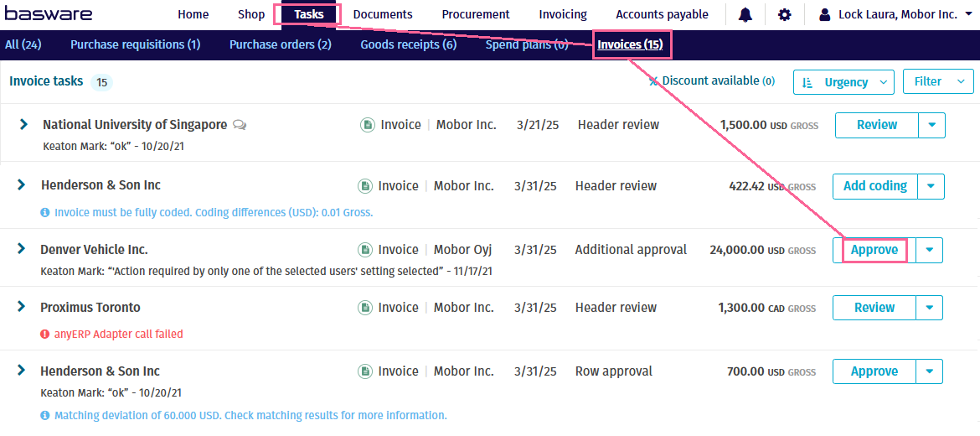Image resolution: width=980 pixels, height=436 pixels.
Task: Click the Invoice must be fully coded message
Action: coord(214,213)
